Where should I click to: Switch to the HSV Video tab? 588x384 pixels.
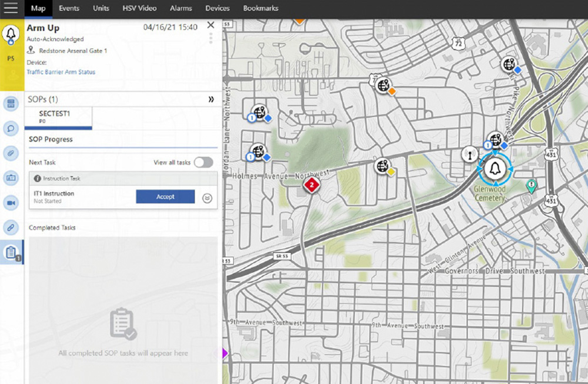[x=139, y=8]
